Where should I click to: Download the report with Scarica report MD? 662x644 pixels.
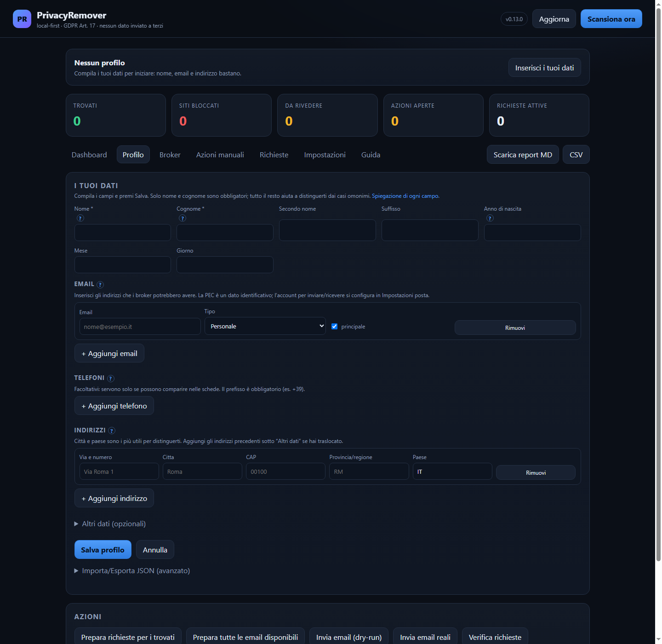click(x=523, y=155)
